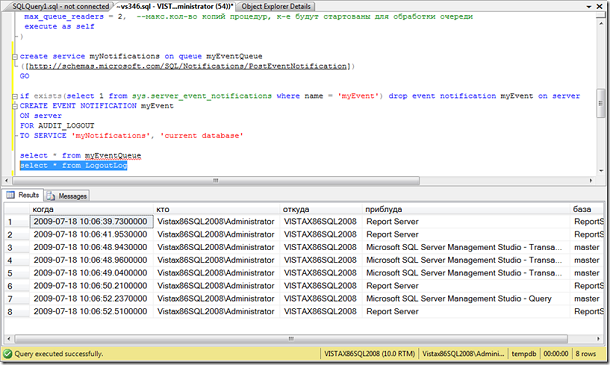Click the schemas.microsoft.com PostEventNotification link
Screen dimensions: 610x365
pyautogui.click(x=188, y=66)
